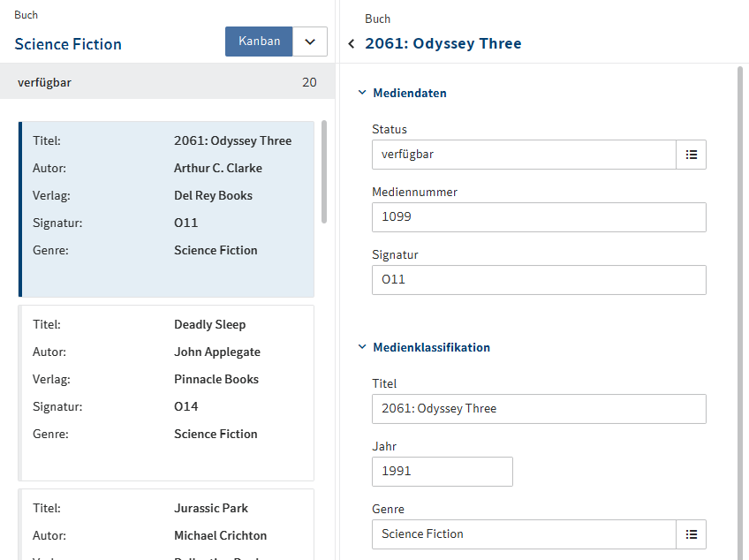Collapse the Mediendaten section
Image resolution: width=749 pixels, height=560 pixels.
point(361,93)
